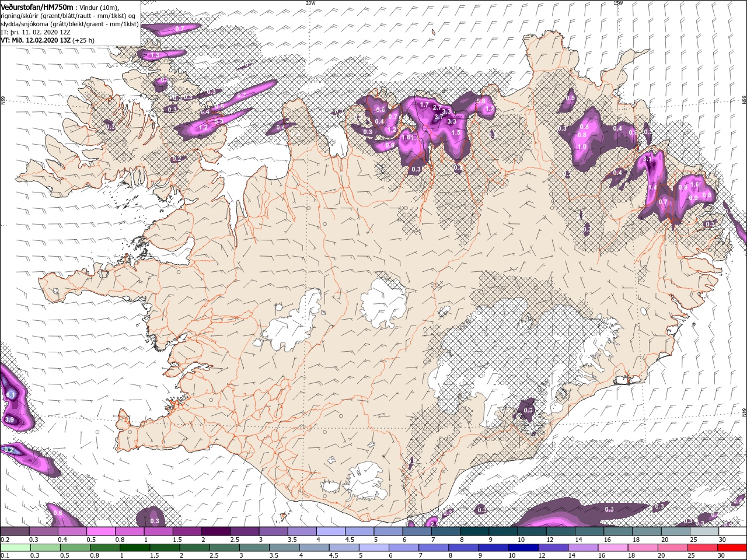Click the '(+25 h)' forecast offset text

83,40
